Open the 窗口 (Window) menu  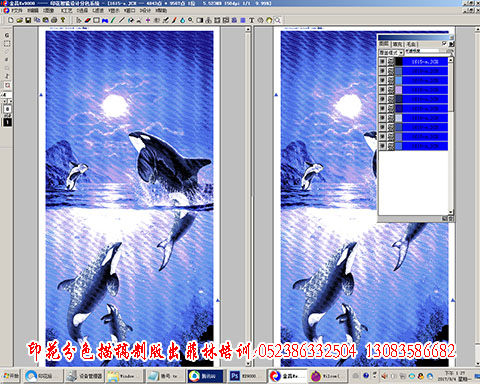tap(129, 11)
